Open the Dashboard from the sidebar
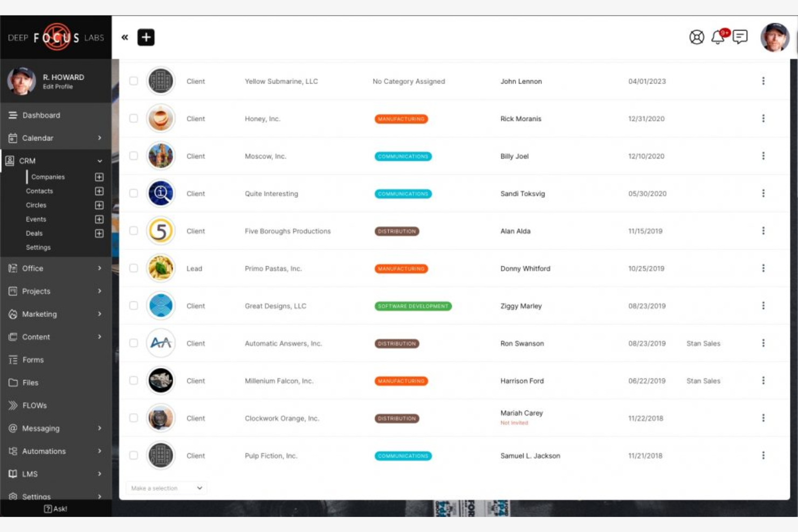The image size is (798, 532). [40, 115]
